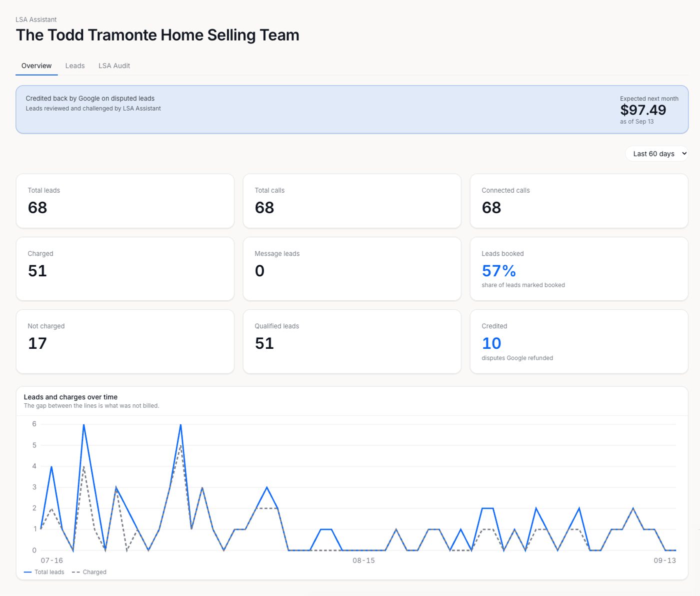Click the LSA Assistant breadcrumb label
Viewport: 700px width, 596px height.
[x=36, y=20]
